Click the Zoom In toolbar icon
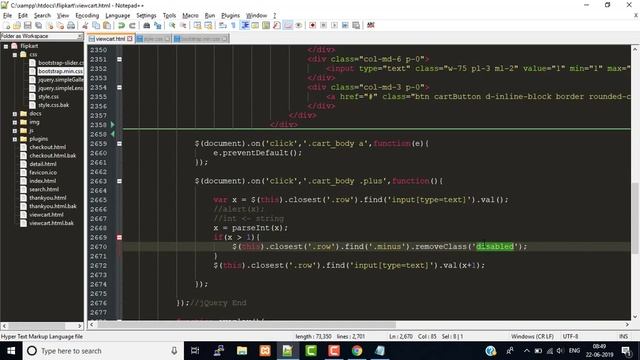This screenshot has width=640, height=360. click(172, 25)
